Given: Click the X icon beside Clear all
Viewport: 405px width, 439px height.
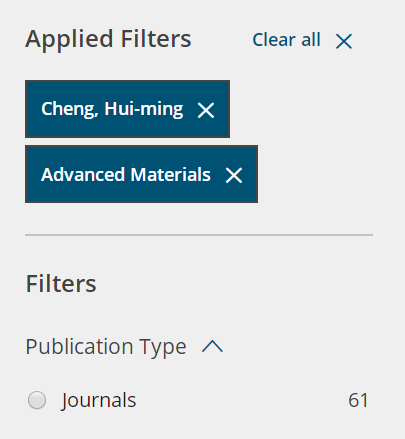Looking at the screenshot, I should [344, 42].
